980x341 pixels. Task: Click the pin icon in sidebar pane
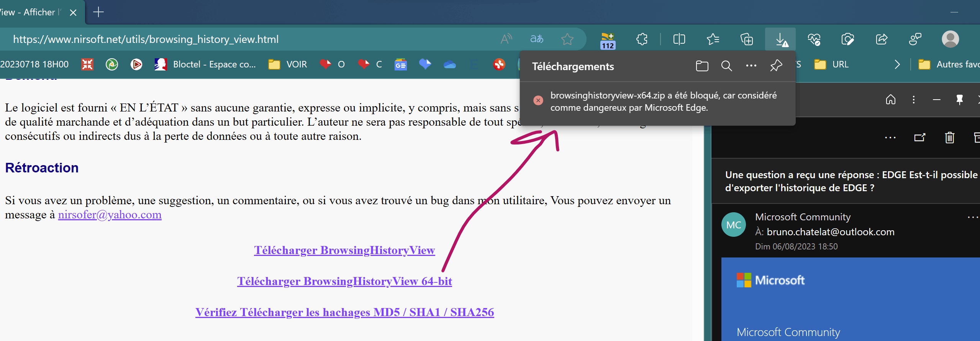[959, 100]
